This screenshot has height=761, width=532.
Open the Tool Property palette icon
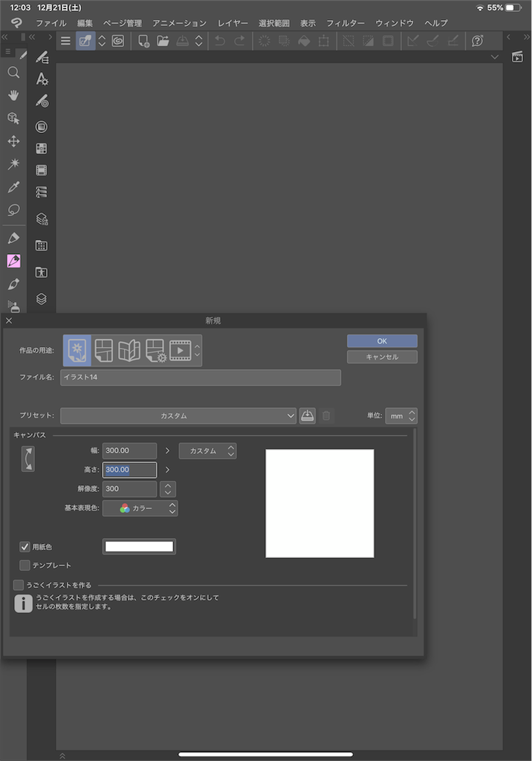click(x=42, y=79)
